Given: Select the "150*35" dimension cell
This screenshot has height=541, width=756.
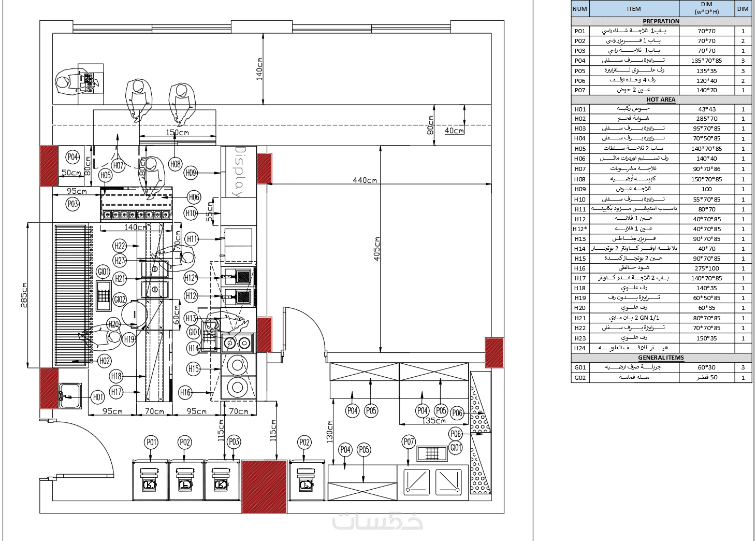Looking at the screenshot, I should click(x=707, y=338).
